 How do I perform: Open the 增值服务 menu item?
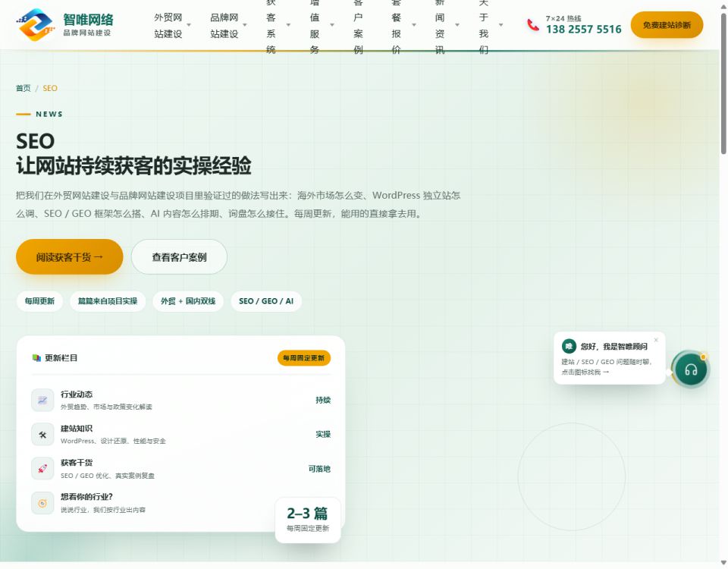(315, 26)
